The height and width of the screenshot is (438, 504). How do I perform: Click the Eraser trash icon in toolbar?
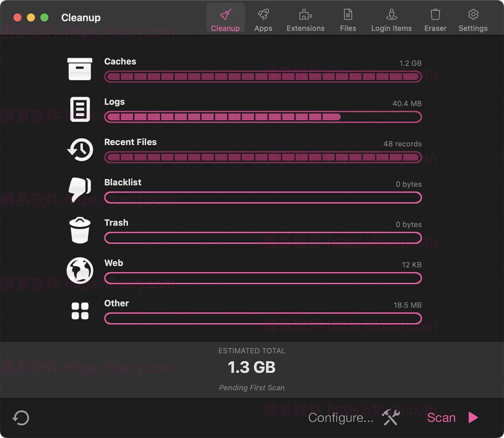(435, 14)
